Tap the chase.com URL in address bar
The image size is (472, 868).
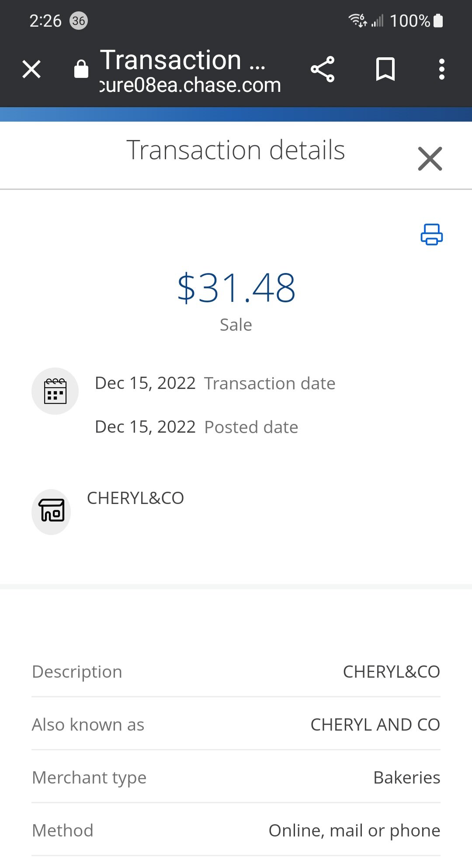190,85
